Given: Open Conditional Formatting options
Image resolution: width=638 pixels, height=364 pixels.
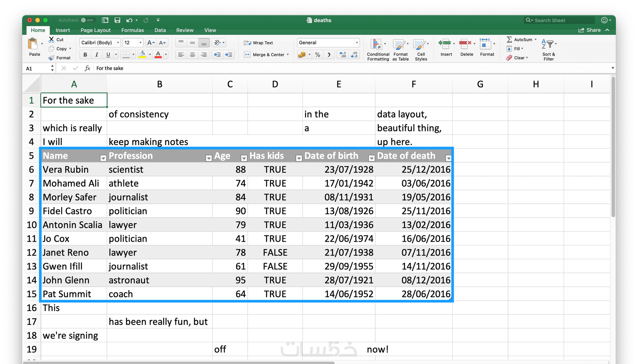Looking at the screenshot, I should [378, 50].
